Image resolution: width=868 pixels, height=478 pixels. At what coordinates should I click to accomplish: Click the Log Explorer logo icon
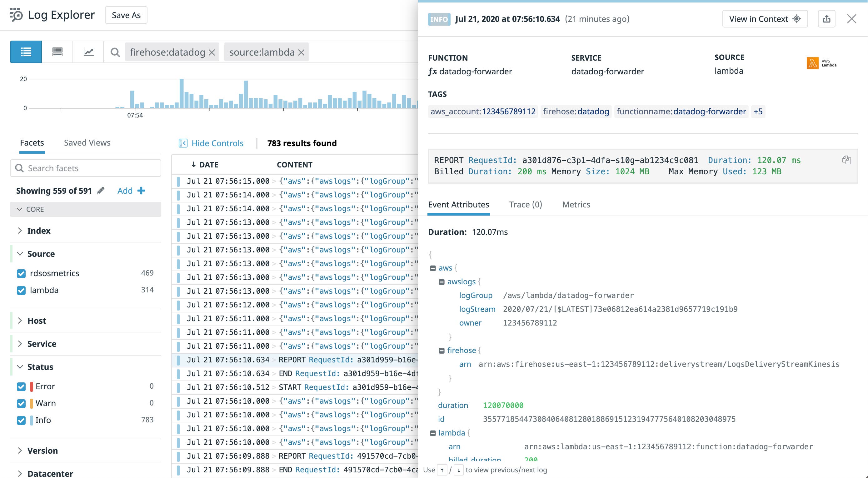coord(15,15)
